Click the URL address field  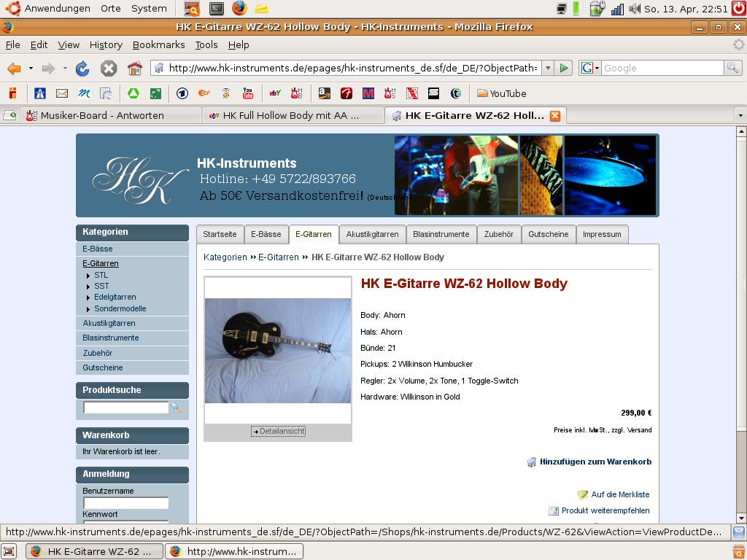coord(352,68)
